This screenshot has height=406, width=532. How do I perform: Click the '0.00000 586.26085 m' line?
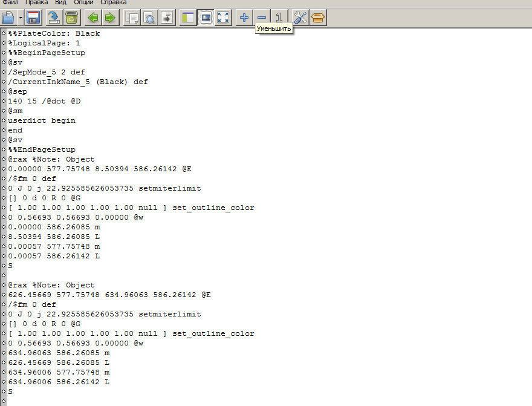coord(54,227)
